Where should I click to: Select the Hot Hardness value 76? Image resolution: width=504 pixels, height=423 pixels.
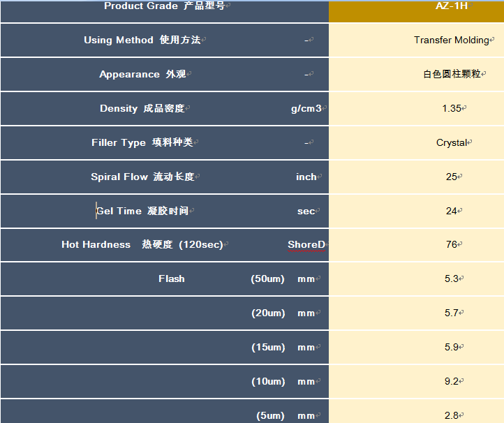452,245
